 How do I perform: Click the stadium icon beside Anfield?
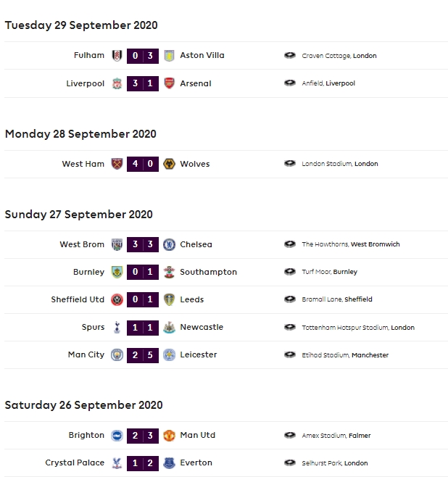pos(290,83)
